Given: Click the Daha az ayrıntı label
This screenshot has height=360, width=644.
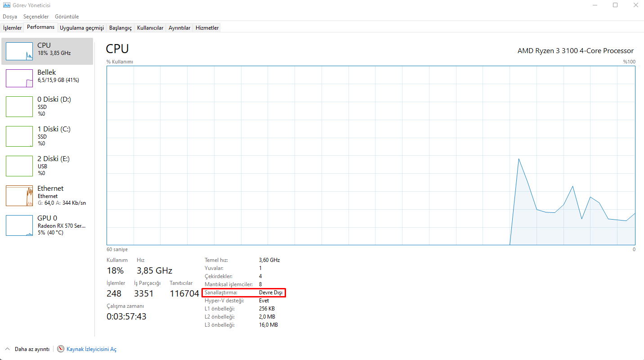Looking at the screenshot, I should coord(32,349).
